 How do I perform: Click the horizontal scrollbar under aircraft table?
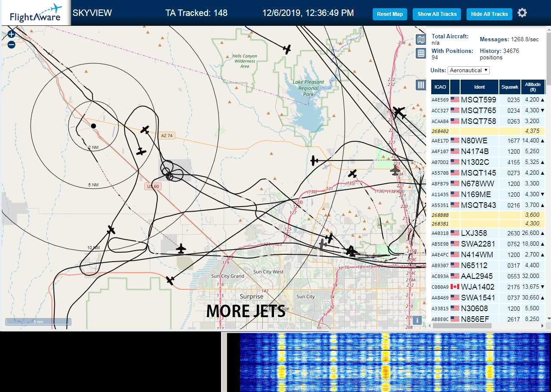click(x=462, y=326)
